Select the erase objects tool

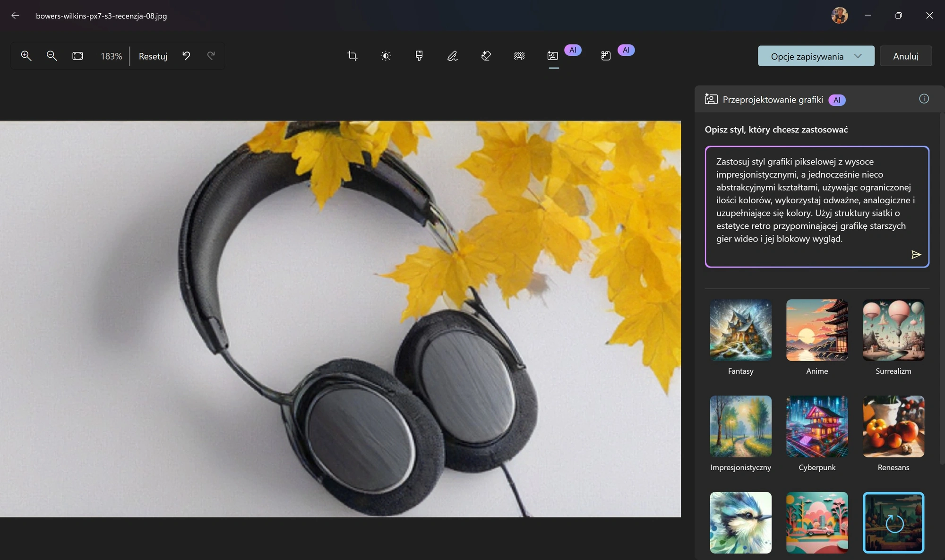486,56
